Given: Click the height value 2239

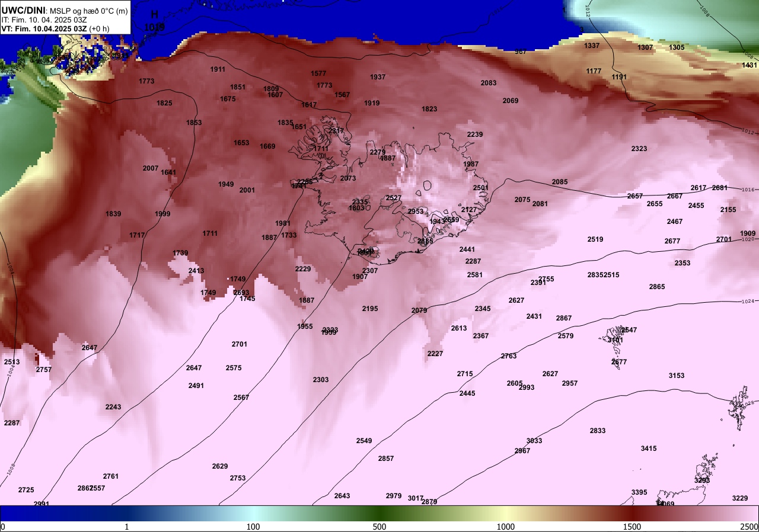Looking at the screenshot, I should pos(475,134).
